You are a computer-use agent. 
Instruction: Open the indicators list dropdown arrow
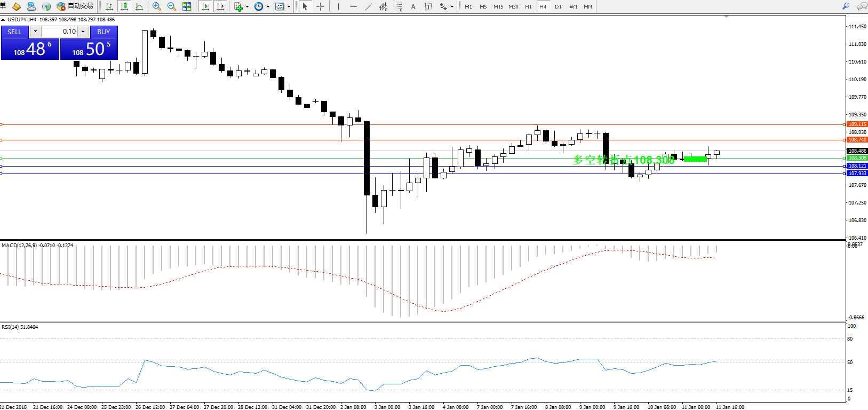[x=247, y=7]
